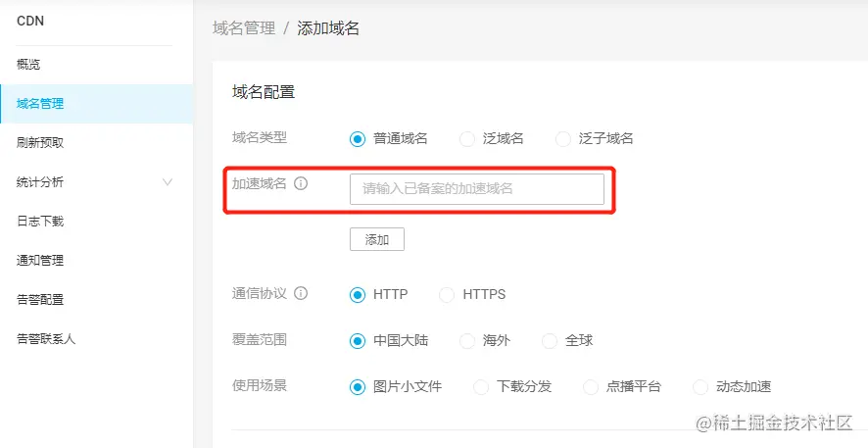This screenshot has height=448, width=868.
Task: Select the 普通域名 radio button
Action: click(x=358, y=138)
